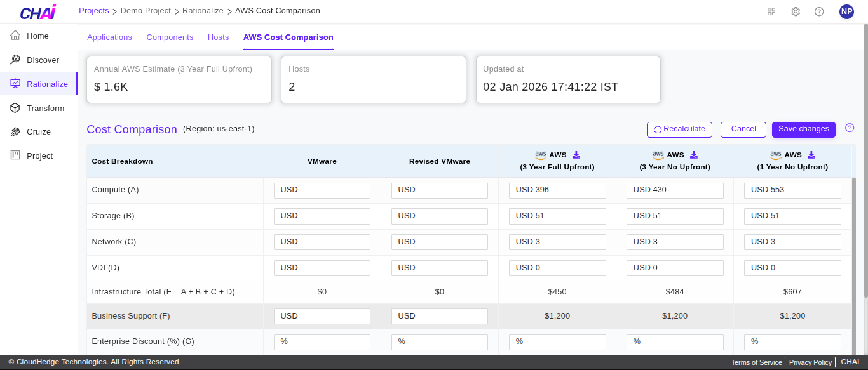868x370 pixels.
Task: Switch to the Hosts tab
Action: pos(218,37)
